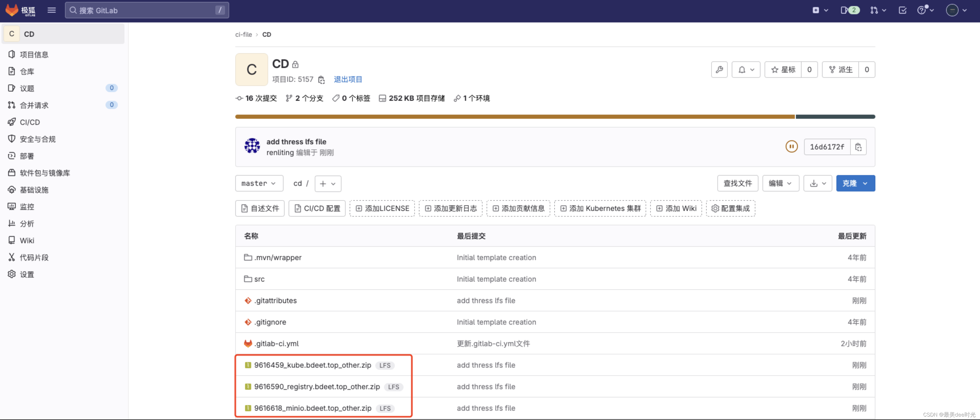Focus the Search GitLab input field
The image size is (980, 420).
pos(146,10)
